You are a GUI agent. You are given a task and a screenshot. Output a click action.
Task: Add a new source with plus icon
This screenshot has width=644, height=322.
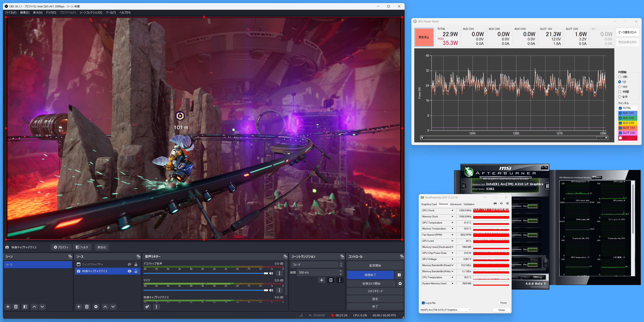79,307
